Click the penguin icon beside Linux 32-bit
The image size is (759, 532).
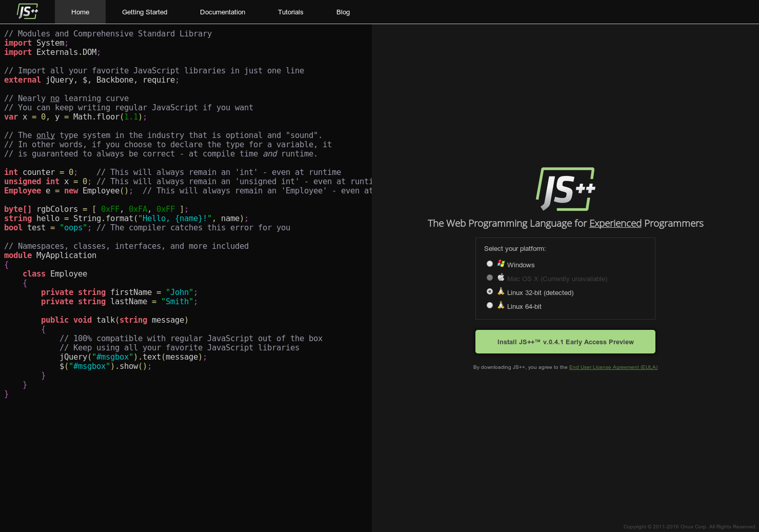point(501,291)
